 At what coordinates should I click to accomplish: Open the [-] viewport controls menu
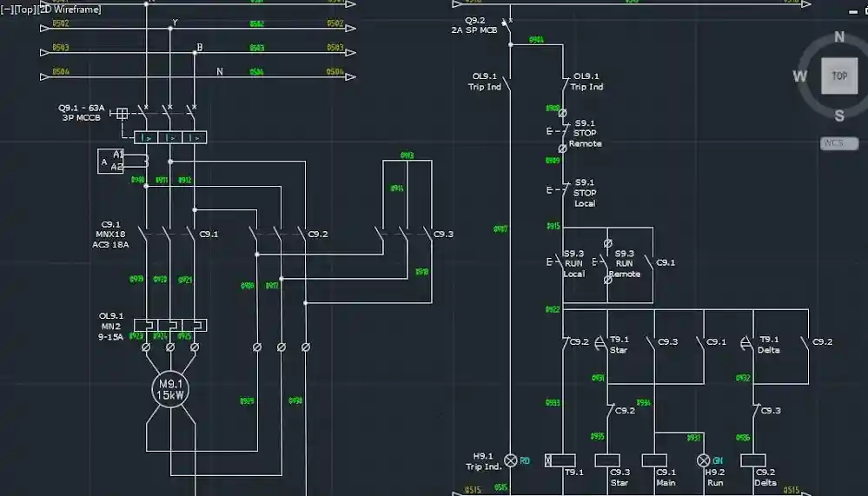tap(7, 10)
